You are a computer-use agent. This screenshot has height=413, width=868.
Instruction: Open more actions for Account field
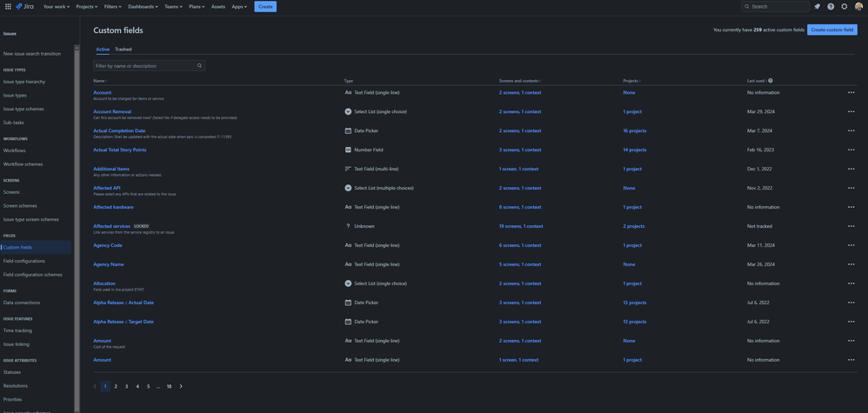point(851,92)
